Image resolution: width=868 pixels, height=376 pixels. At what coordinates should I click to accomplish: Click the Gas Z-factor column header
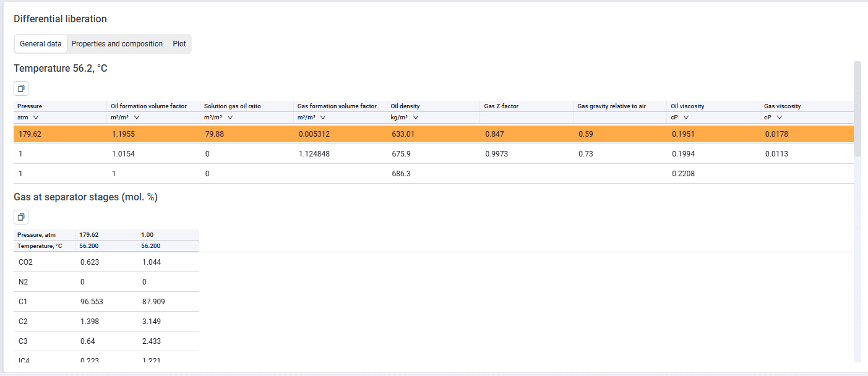(501, 106)
